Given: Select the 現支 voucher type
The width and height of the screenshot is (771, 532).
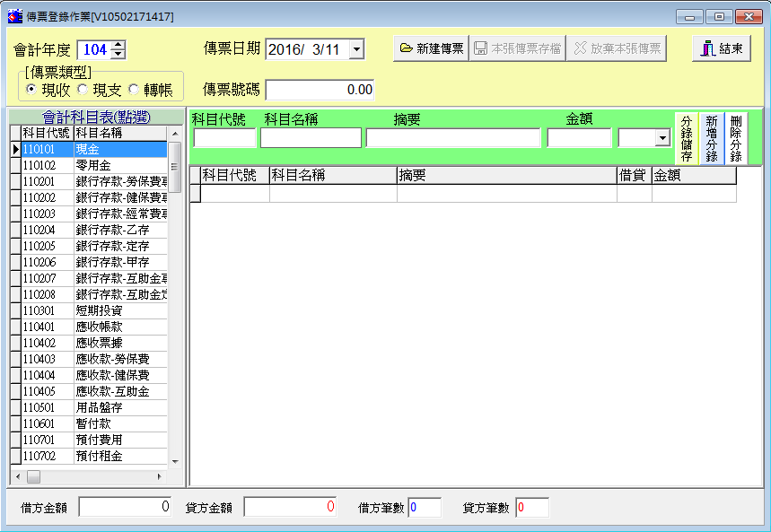Looking at the screenshot, I should coord(83,90).
